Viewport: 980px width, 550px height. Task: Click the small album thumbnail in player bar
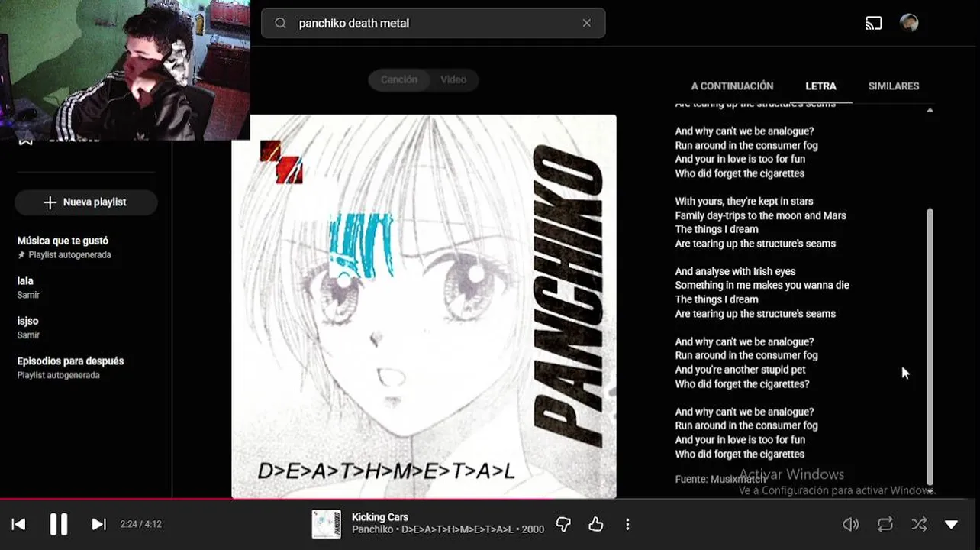(x=326, y=524)
